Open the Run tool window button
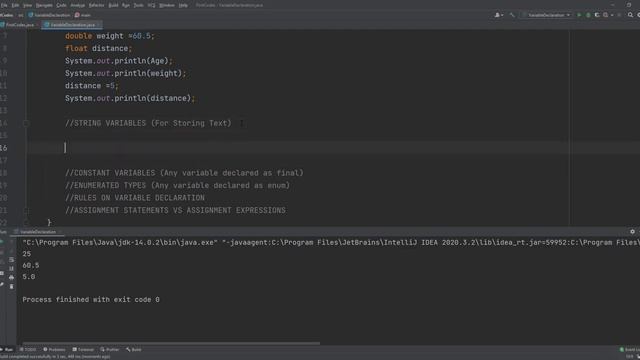This screenshot has width=640, height=360. coord(7,350)
